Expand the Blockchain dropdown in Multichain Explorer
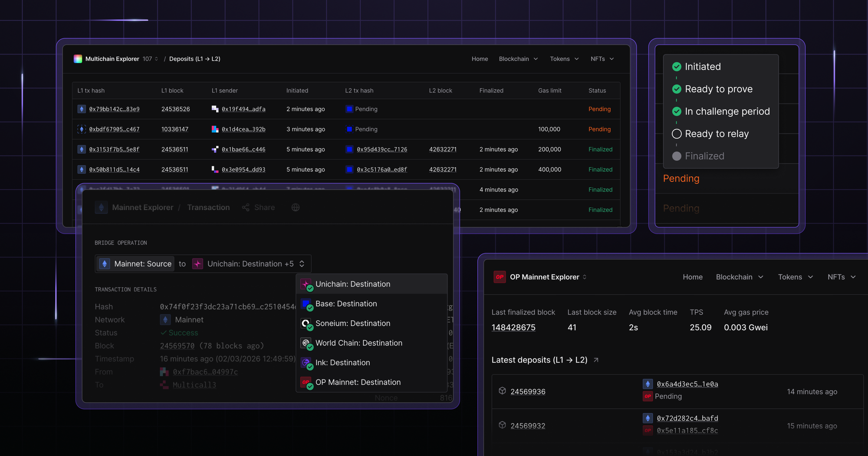Screen dimensions: 868x456 tap(518, 59)
